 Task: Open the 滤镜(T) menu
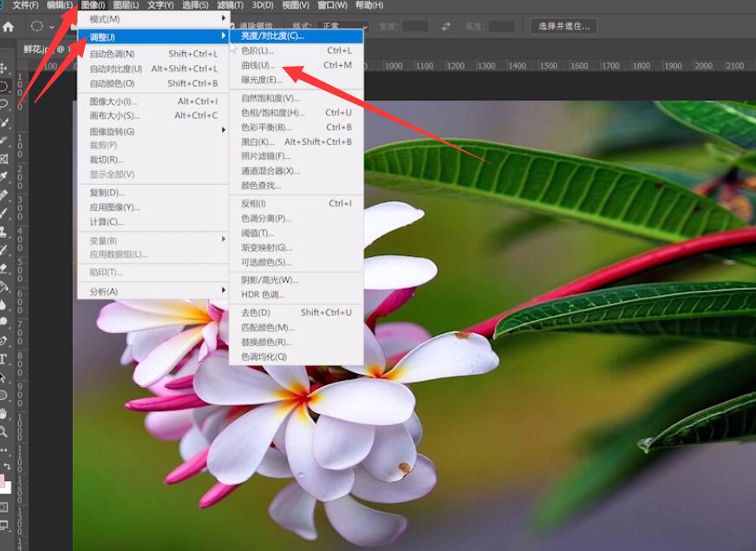point(230,5)
